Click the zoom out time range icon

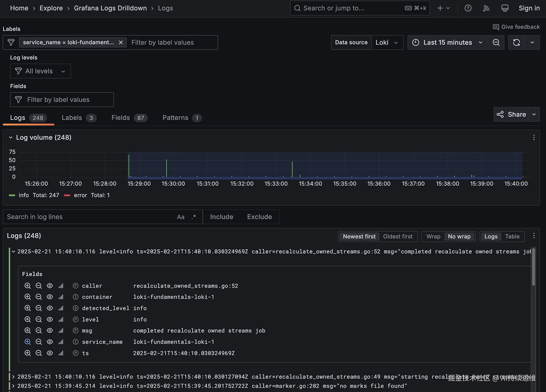[x=496, y=42]
